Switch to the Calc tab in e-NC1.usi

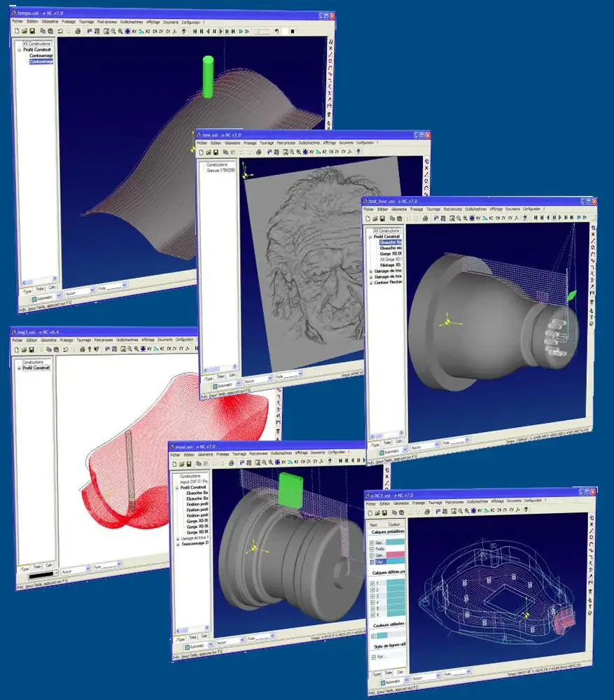click(x=400, y=672)
